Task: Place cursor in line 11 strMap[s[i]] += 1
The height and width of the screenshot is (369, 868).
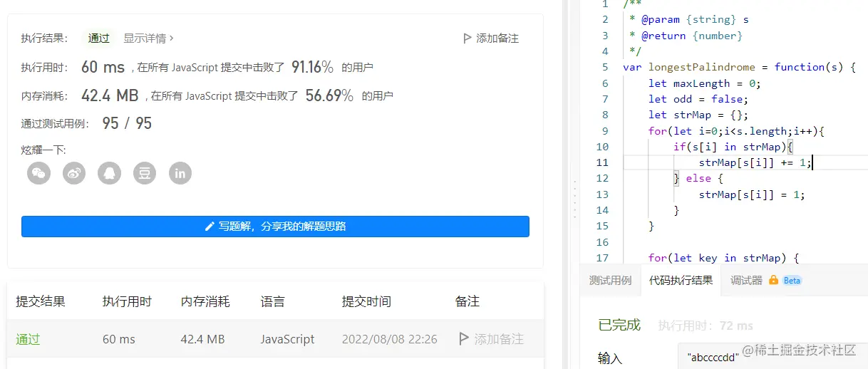Action: tap(755, 162)
